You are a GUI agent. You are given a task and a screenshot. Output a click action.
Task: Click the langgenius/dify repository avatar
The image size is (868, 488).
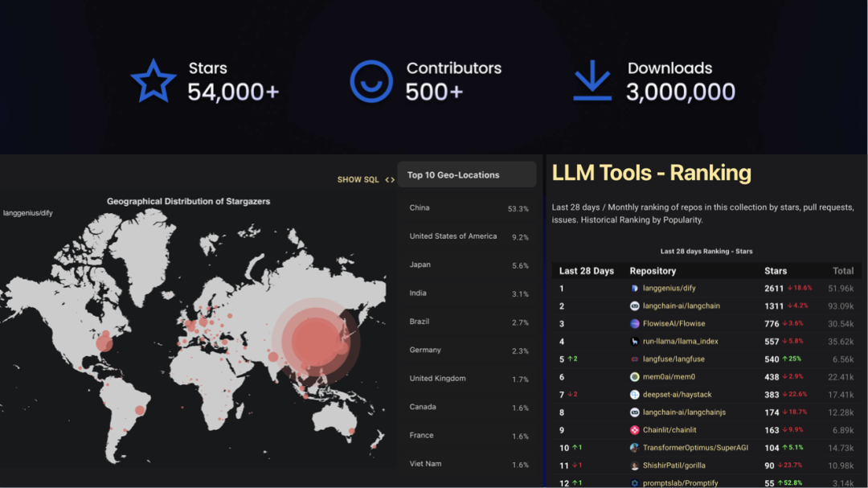(634, 289)
